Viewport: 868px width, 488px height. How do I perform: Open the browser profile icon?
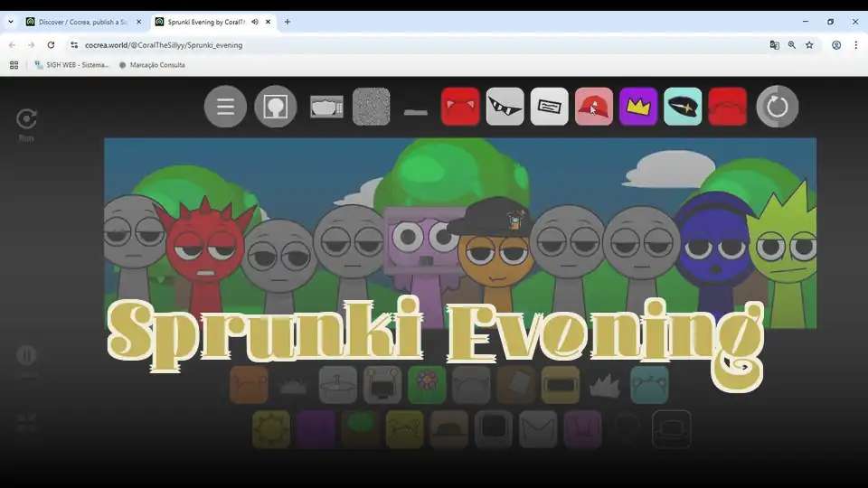(836, 45)
